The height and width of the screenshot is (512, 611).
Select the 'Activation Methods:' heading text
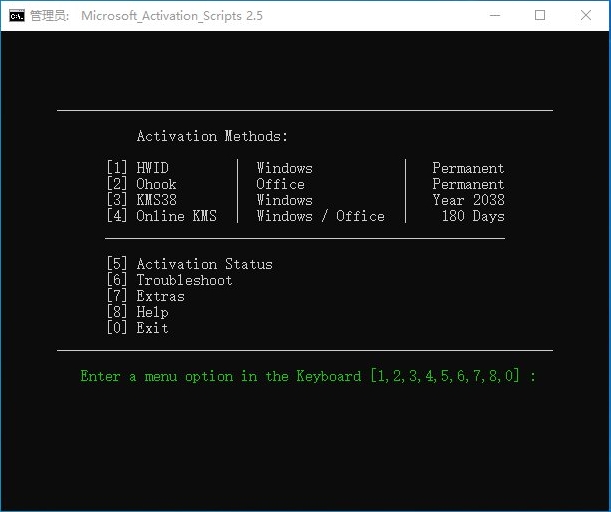coord(212,136)
